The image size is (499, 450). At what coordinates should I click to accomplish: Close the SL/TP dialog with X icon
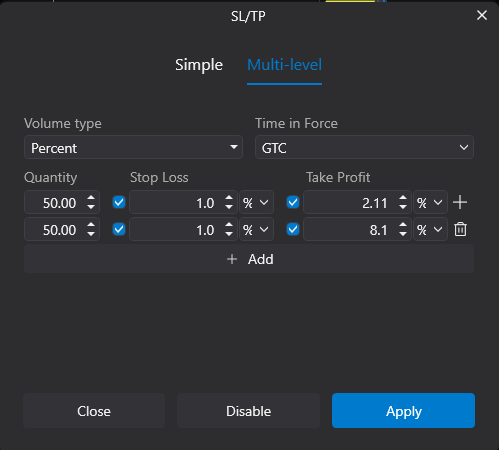pyautogui.click(x=482, y=15)
